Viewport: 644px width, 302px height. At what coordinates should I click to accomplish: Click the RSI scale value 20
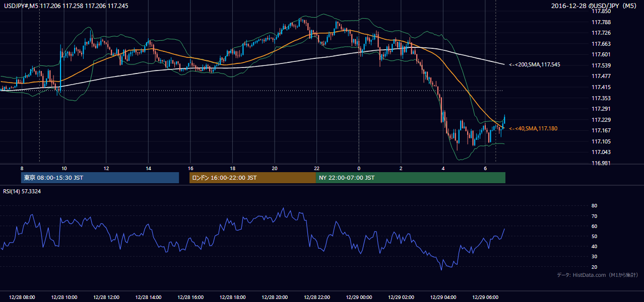(x=595, y=267)
